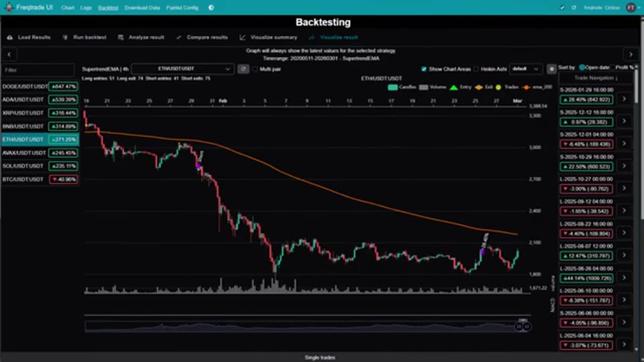Open the plot configurator gear icon

[551, 69]
